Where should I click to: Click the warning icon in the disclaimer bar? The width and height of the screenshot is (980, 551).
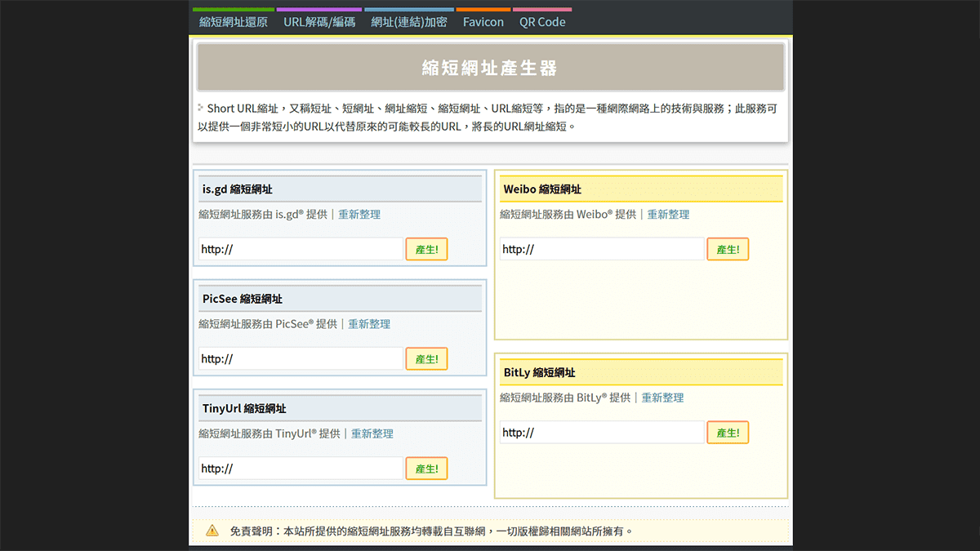click(x=212, y=531)
